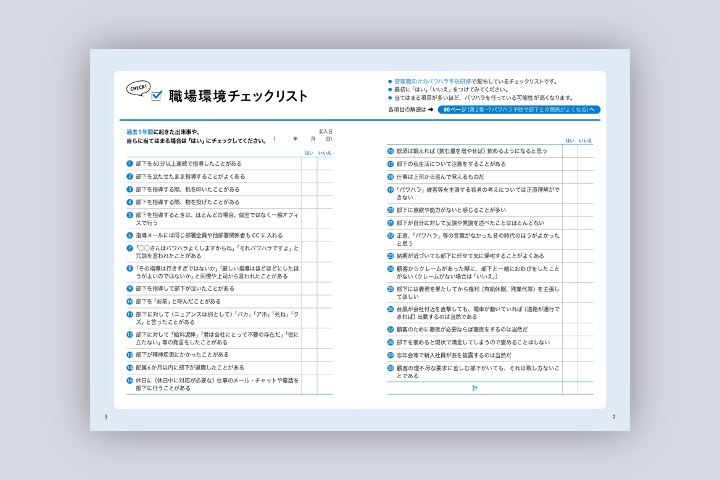Screen dimensions: 720x480
Task: Tick the はい cell for item 28
Action: 570,342
